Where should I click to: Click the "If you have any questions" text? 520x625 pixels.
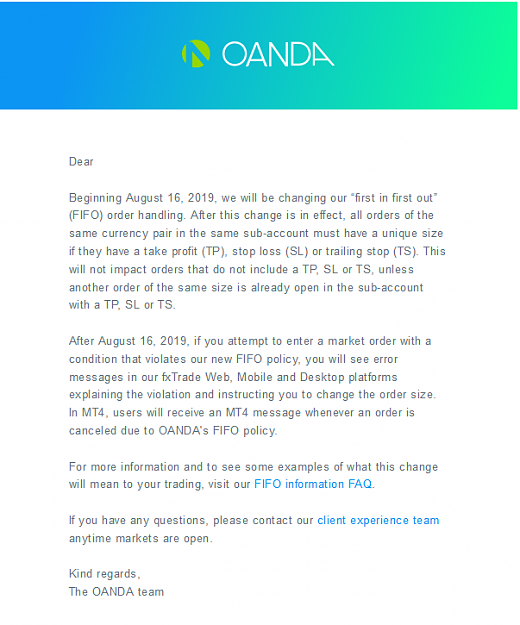click(x=138, y=520)
